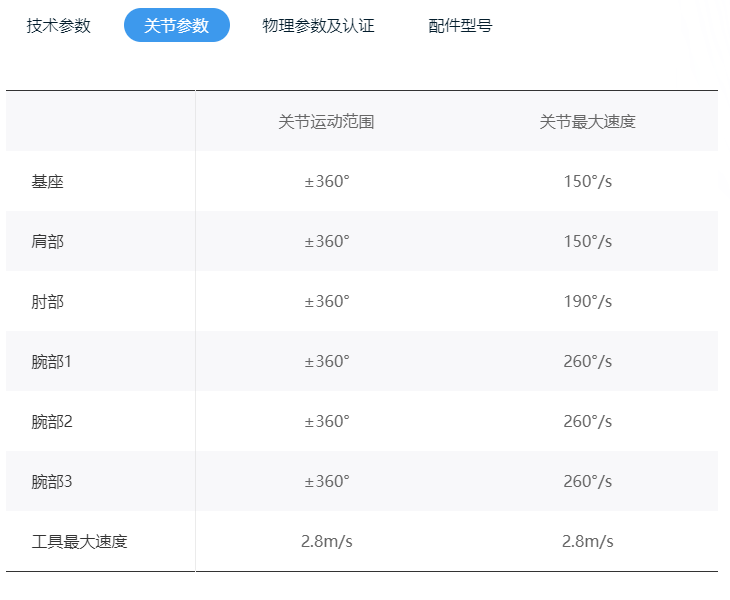Select the 肘部 row label
730x600 pixels.
click(x=47, y=302)
